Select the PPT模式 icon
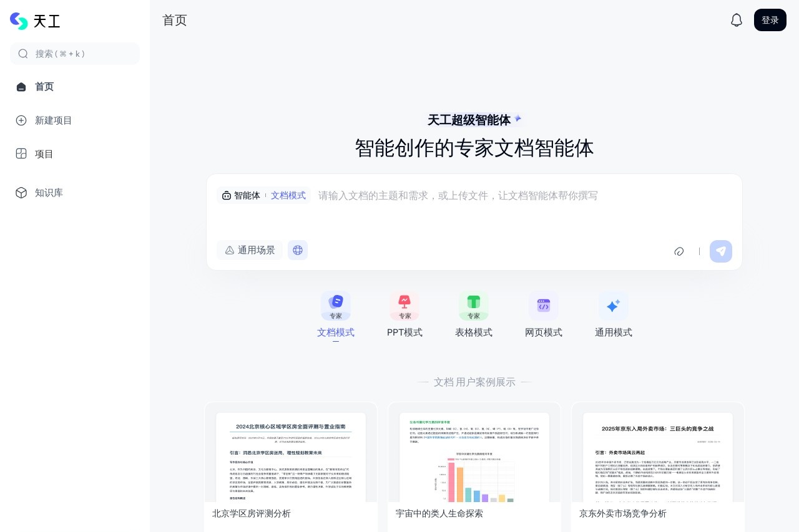Image resolution: width=799 pixels, height=532 pixels. tap(404, 306)
